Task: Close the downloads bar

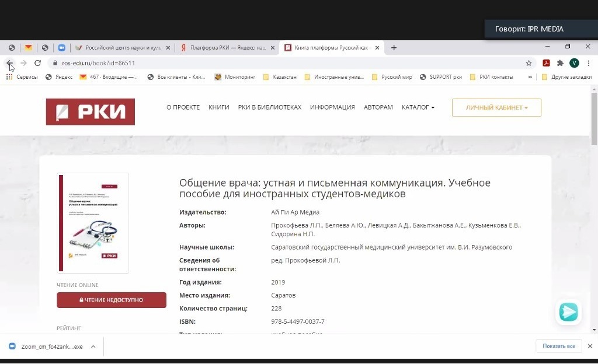Action: 590,346
